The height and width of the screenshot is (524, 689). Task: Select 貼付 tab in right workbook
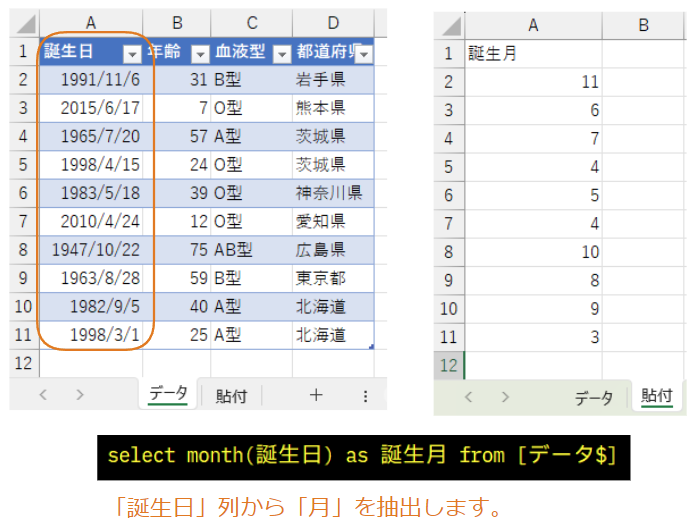click(656, 396)
